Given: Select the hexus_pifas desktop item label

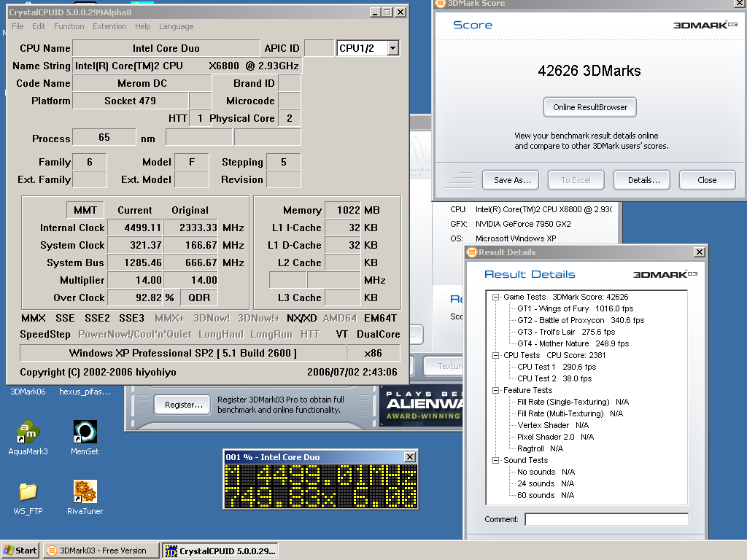Looking at the screenshot, I should pyautogui.click(x=85, y=392).
